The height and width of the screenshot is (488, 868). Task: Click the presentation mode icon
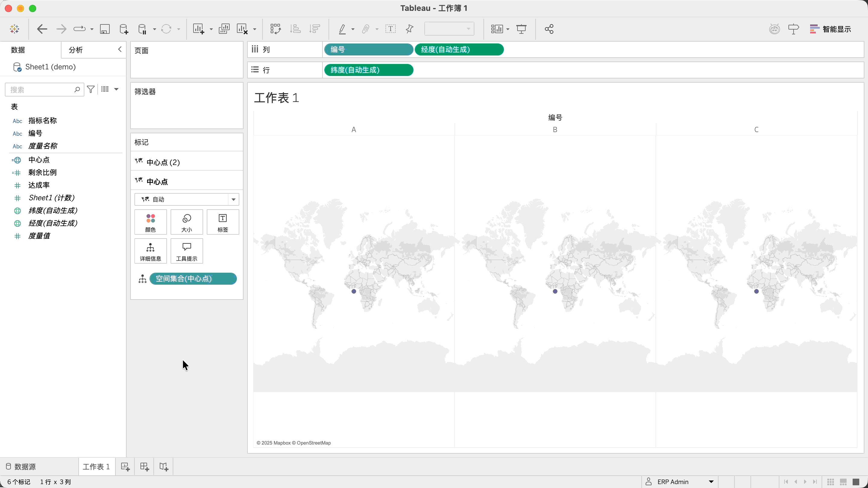click(521, 29)
